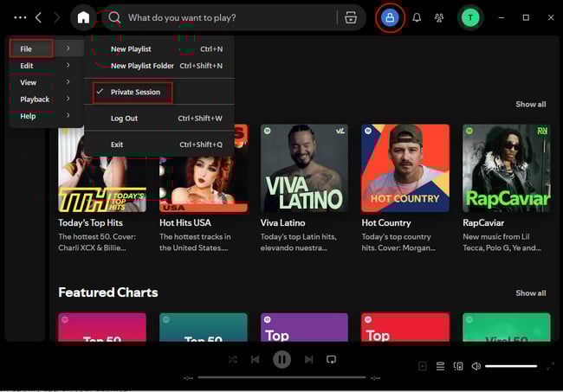This screenshot has height=392, width=563.
Task: Mute the volume speaker icon
Action: click(x=476, y=366)
